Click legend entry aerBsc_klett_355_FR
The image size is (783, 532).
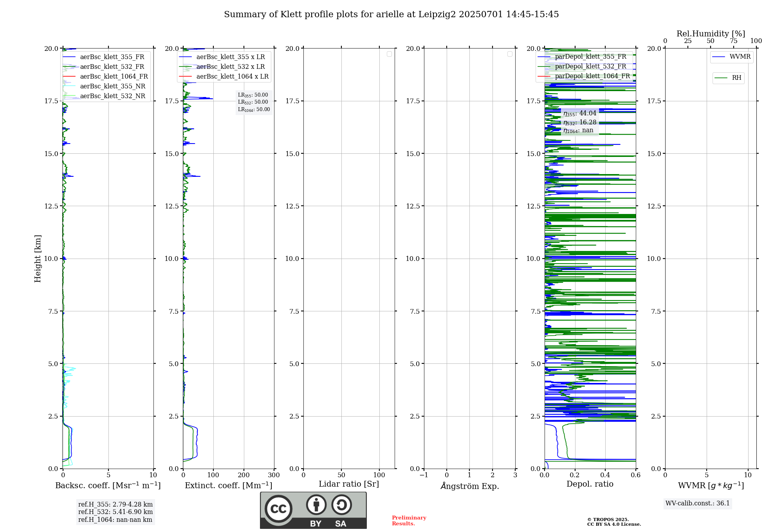pyautogui.click(x=112, y=57)
